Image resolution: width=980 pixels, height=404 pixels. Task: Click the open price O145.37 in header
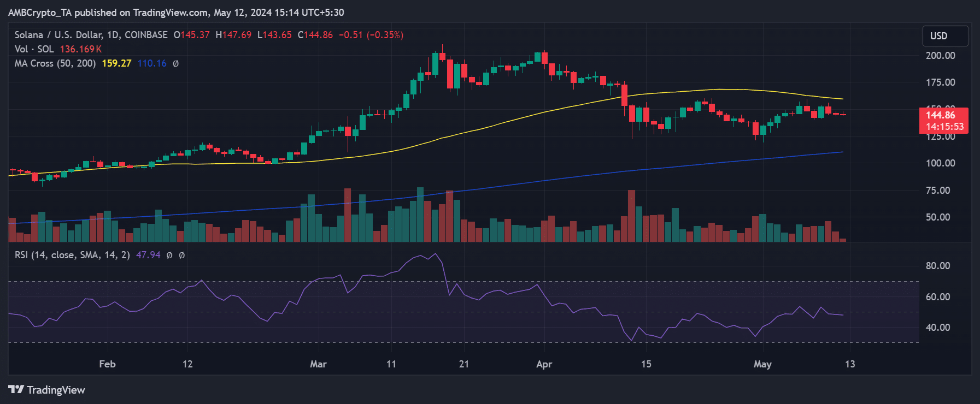[x=191, y=35]
